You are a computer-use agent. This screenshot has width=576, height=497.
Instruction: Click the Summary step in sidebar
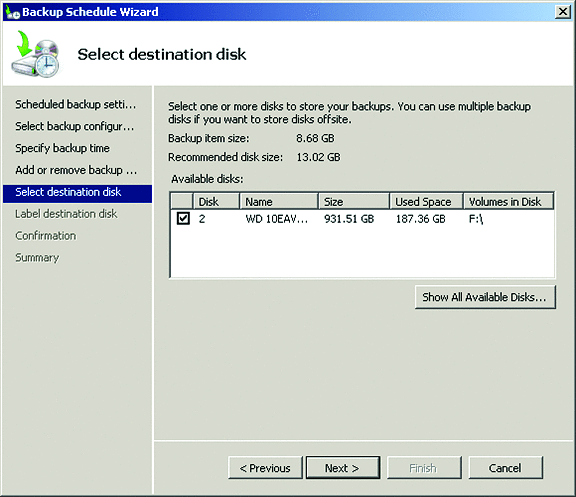pyautogui.click(x=37, y=257)
